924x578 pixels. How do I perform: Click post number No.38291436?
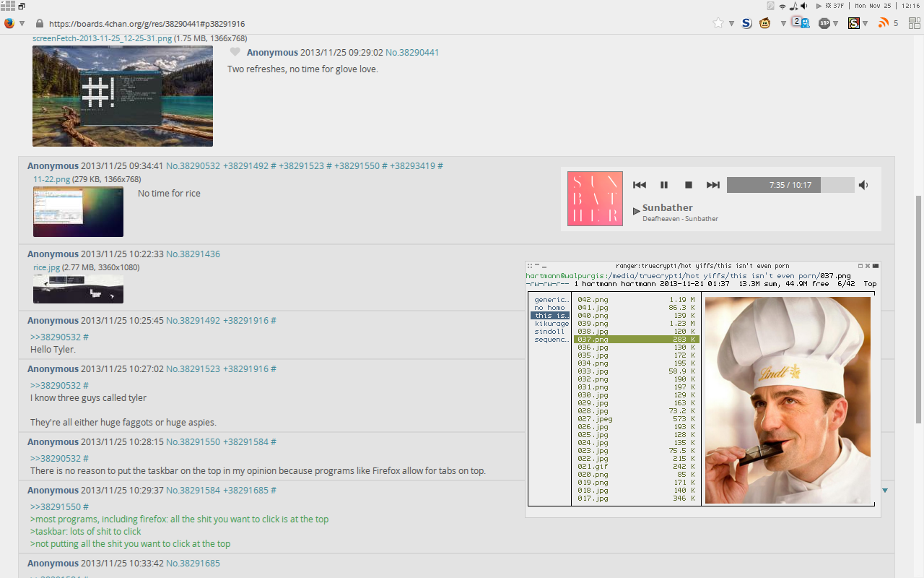coord(193,254)
